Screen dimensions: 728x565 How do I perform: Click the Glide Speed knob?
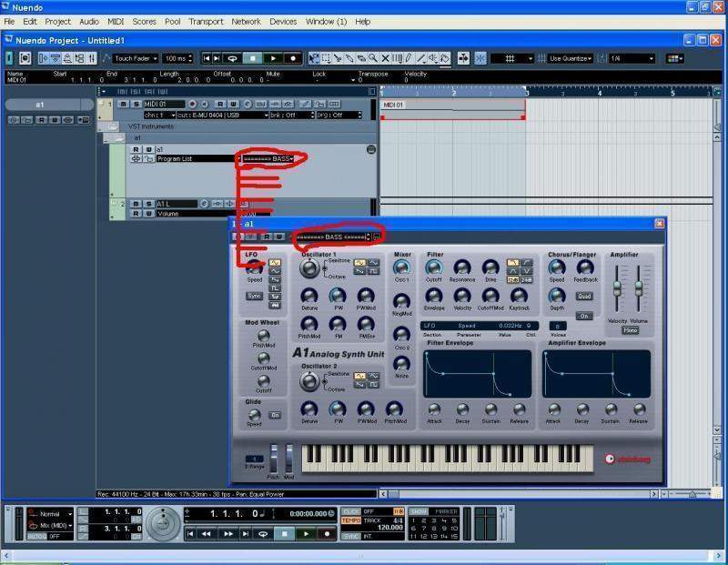(254, 415)
